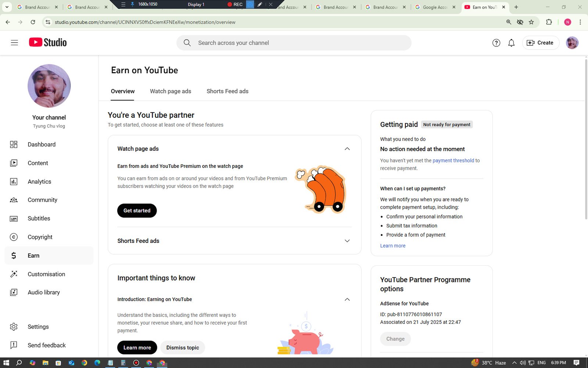This screenshot has width=588, height=368.
Task: Open Settings in the sidebar
Action: (49, 327)
